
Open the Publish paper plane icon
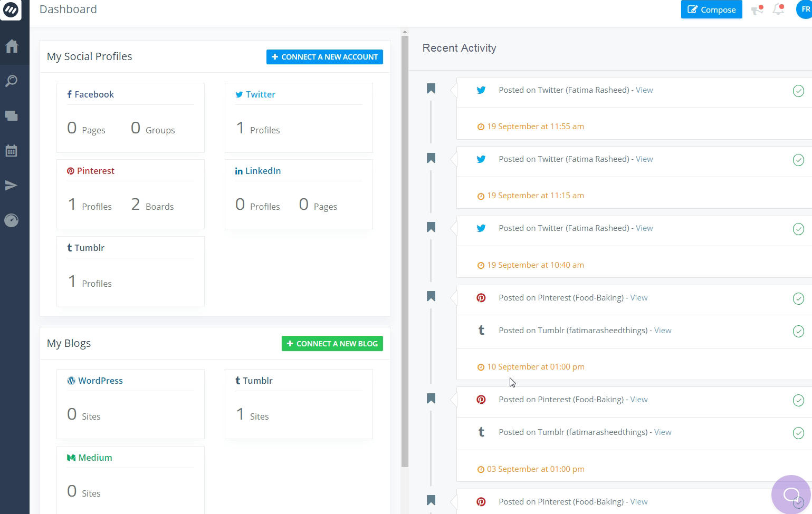pyautogui.click(x=12, y=186)
